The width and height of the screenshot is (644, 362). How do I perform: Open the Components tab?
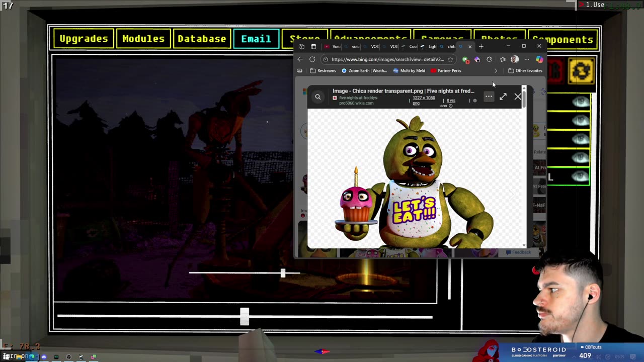562,40
